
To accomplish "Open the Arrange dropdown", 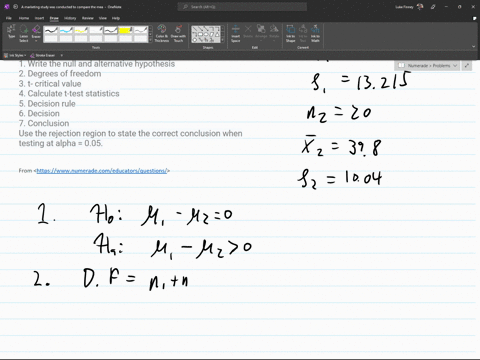I will [261, 33].
